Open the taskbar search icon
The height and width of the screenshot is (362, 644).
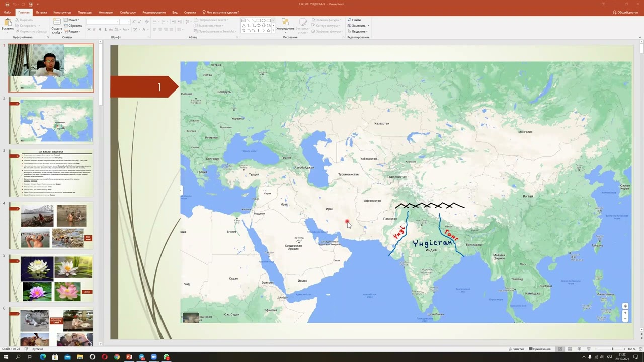(18, 357)
